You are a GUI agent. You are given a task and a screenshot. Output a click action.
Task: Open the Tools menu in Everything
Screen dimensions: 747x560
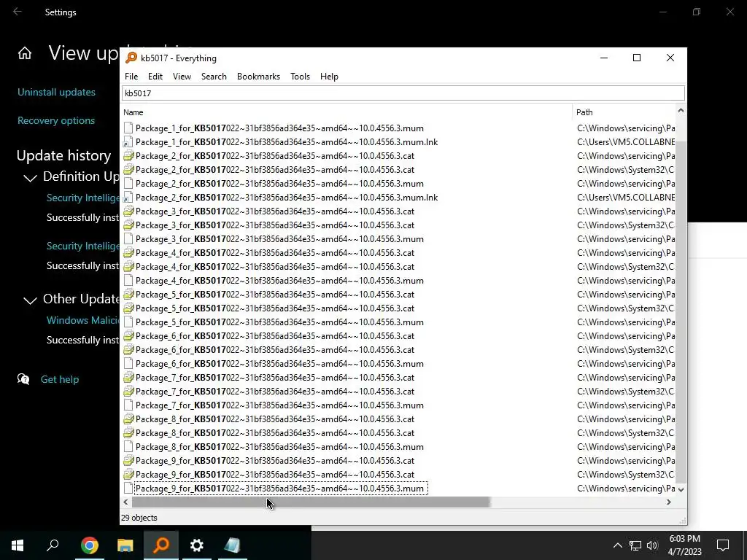300,76
